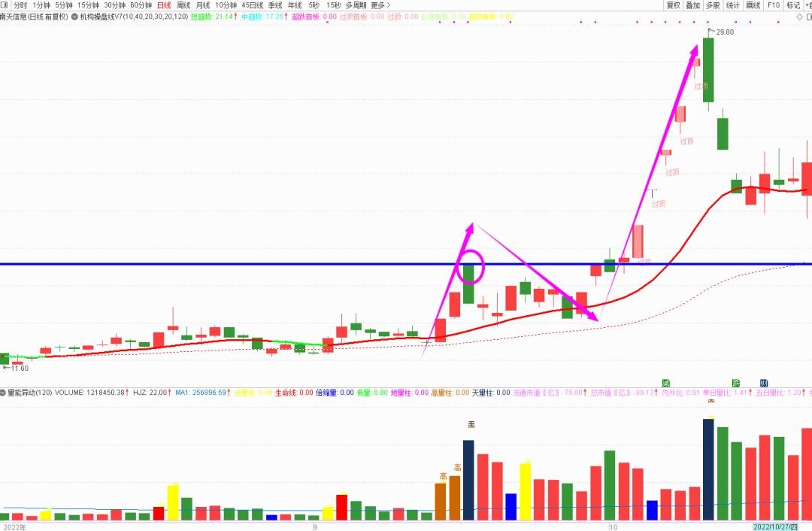Open the 机构操盘线V7 indicator dropdown
Viewport: 812px width, 531px height.
point(75,17)
